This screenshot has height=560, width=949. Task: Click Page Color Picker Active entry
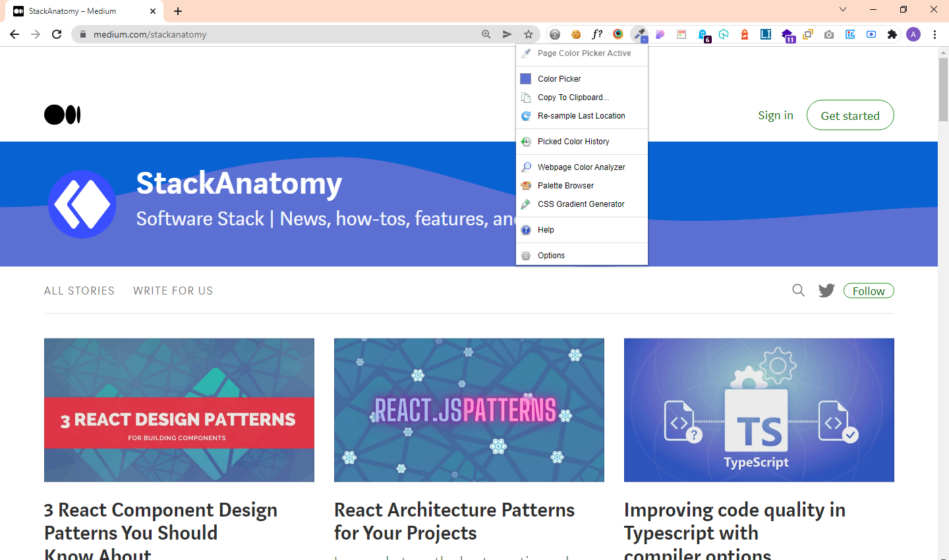click(x=582, y=53)
